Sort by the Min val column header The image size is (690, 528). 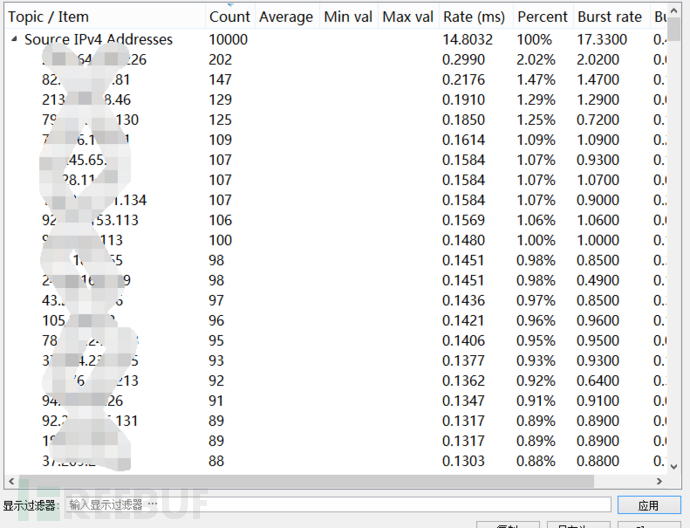click(x=348, y=17)
